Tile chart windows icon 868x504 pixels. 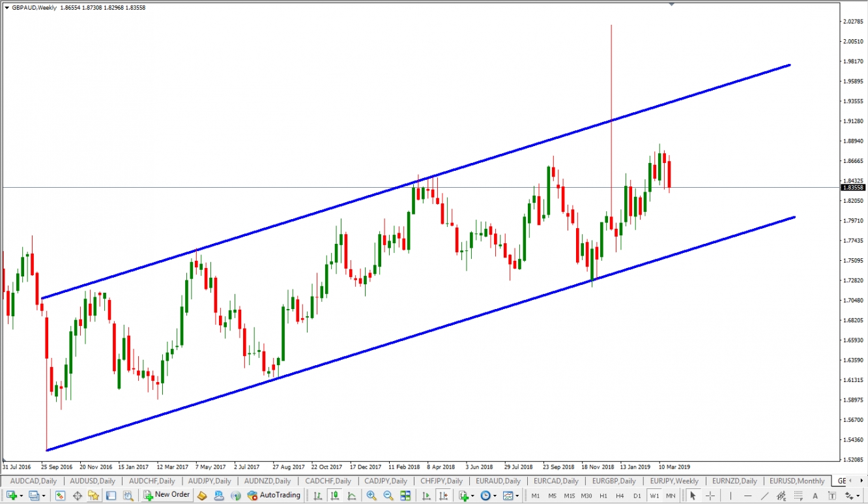point(405,496)
